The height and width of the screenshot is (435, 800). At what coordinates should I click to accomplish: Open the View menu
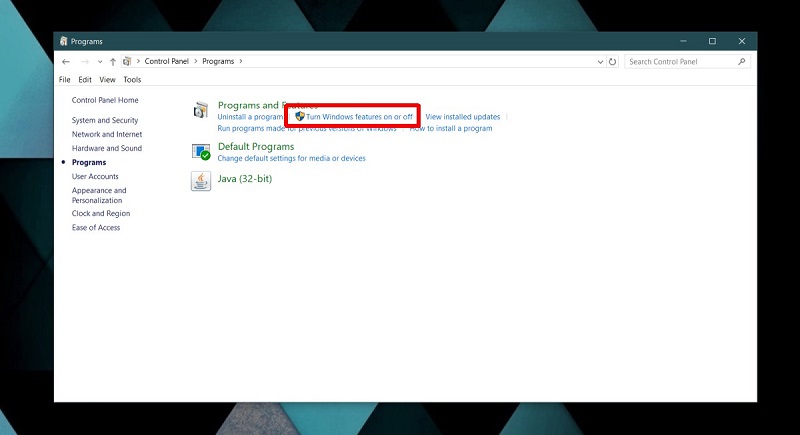coord(107,80)
